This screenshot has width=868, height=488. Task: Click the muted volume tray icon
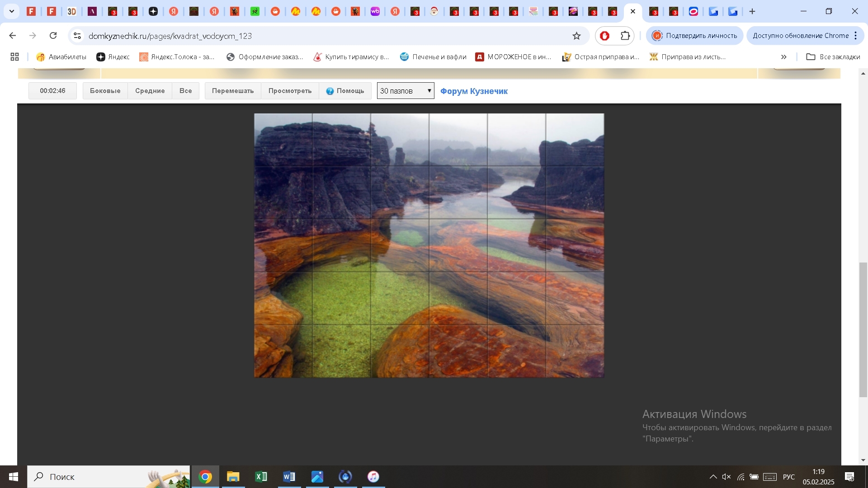726,477
